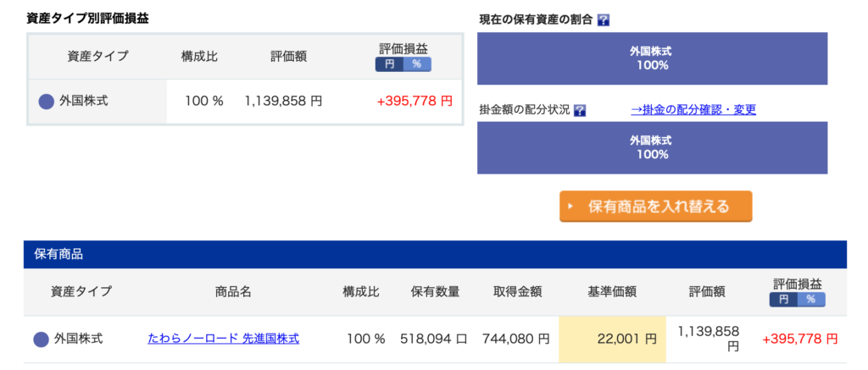Click 保有商品を入れ替える orange button
The width and height of the screenshot is (868, 370).
pyautogui.click(x=656, y=207)
